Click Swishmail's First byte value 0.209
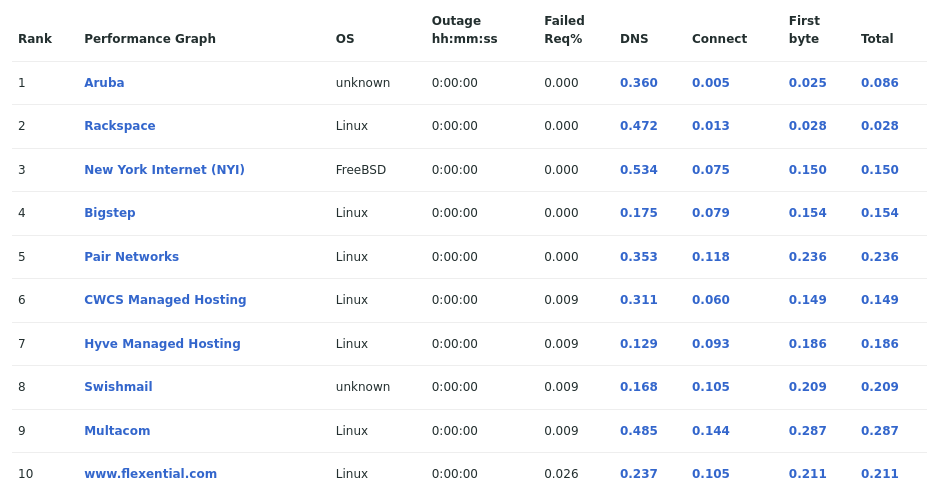The height and width of the screenshot is (495, 939). [x=807, y=387]
